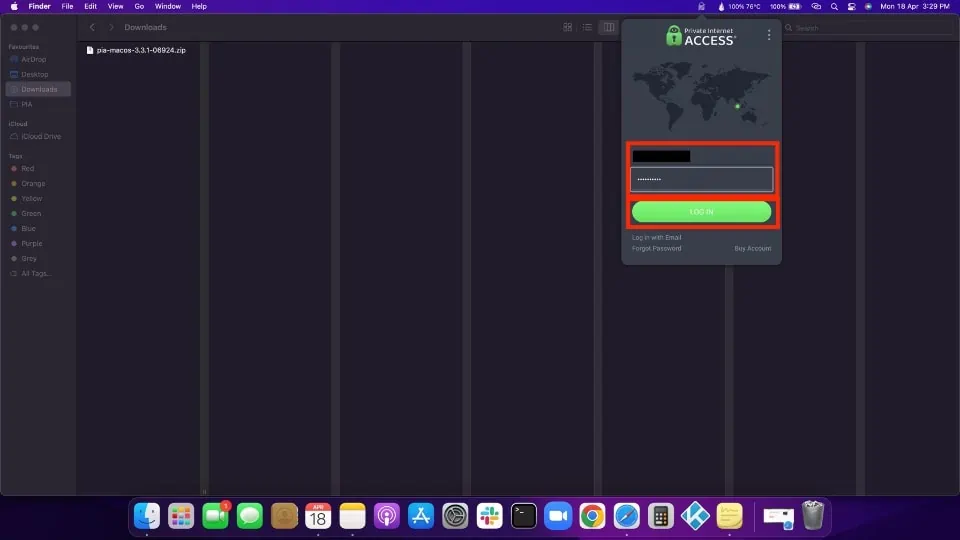The image size is (960, 540).
Task: Go forward in Finder navigation
Action: pyautogui.click(x=111, y=28)
